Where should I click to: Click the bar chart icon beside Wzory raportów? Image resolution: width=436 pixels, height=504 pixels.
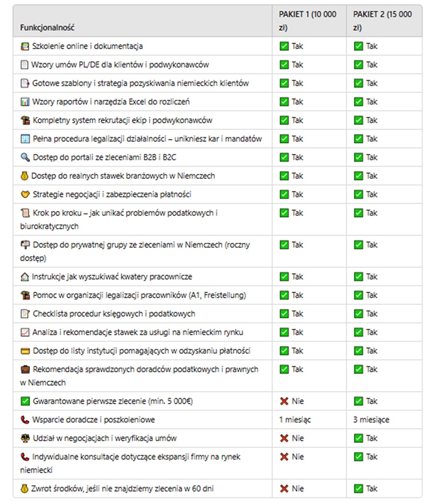click(25, 102)
